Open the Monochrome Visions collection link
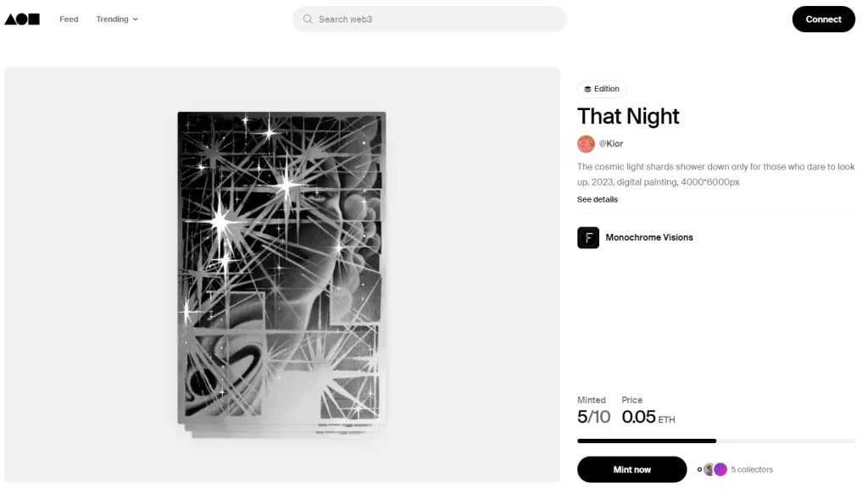868x493 pixels. click(x=649, y=237)
